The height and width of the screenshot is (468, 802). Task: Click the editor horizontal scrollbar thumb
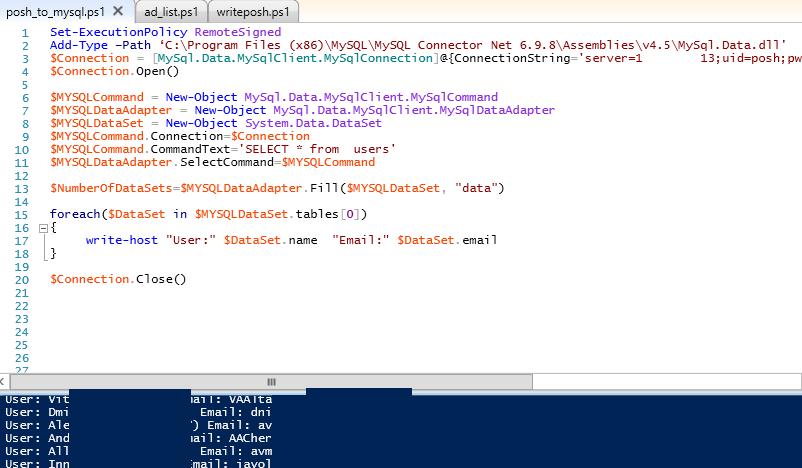click(270, 381)
